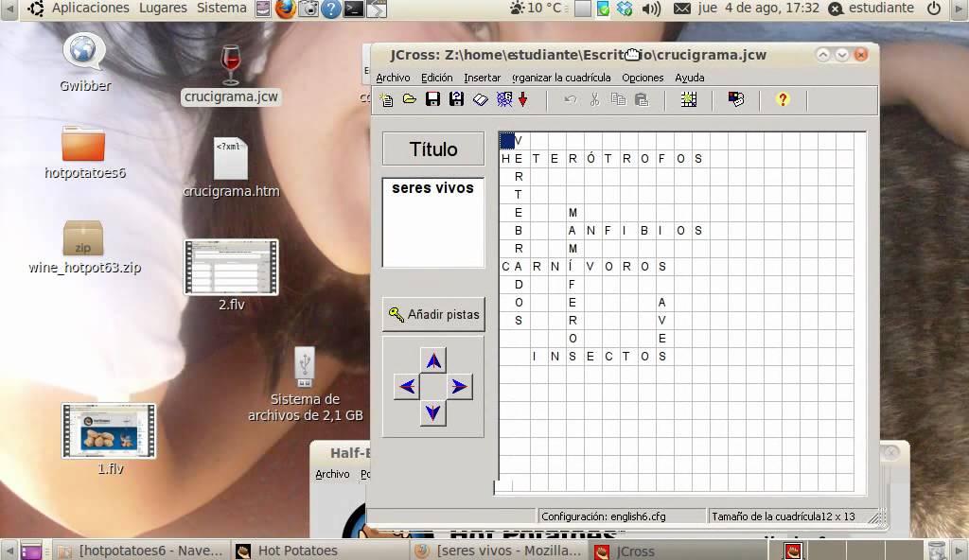
Task: Click the Cut scissors icon
Action: pyautogui.click(x=594, y=99)
